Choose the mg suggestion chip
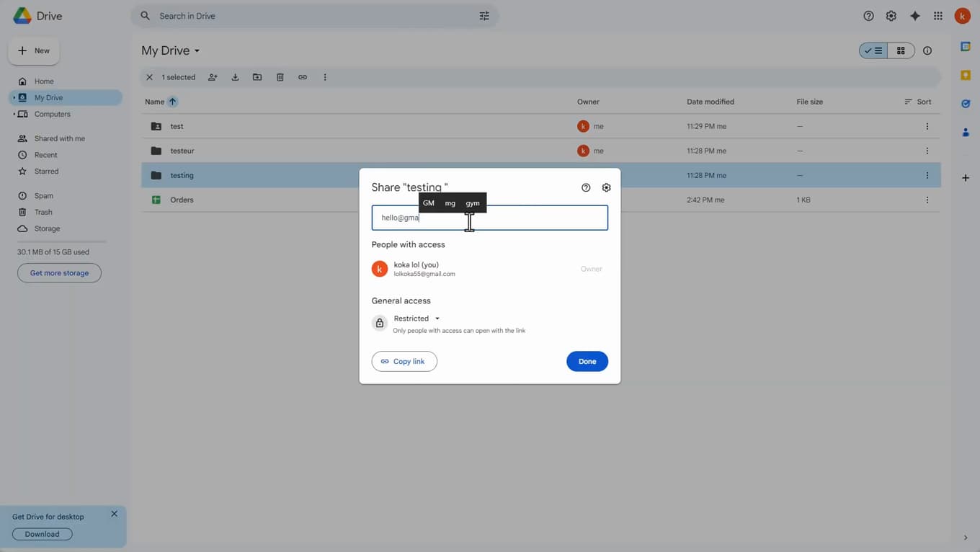Screen dimensions: 980x552 pos(450,203)
